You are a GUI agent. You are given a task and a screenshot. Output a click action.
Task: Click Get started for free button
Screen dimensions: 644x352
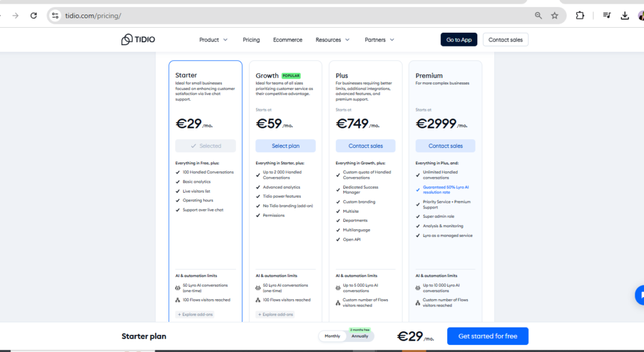(x=487, y=336)
